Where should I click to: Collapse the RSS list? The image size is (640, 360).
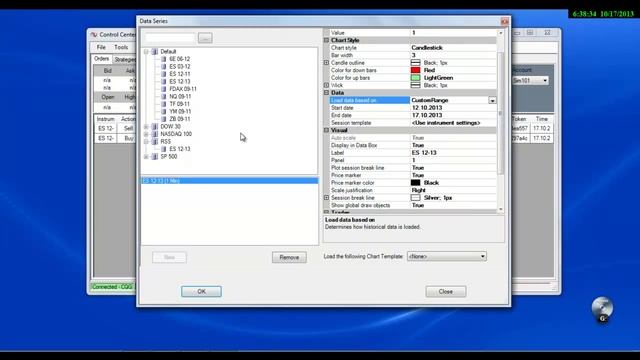pyautogui.click(x=146, y=142)
